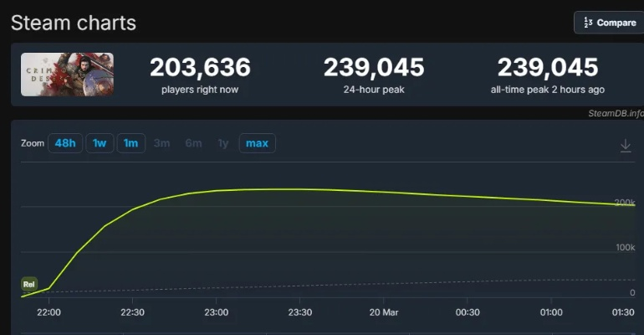This screenshot has height=335, width=644.
Task: Select the 48h zoom range
Action: point(65,143)
